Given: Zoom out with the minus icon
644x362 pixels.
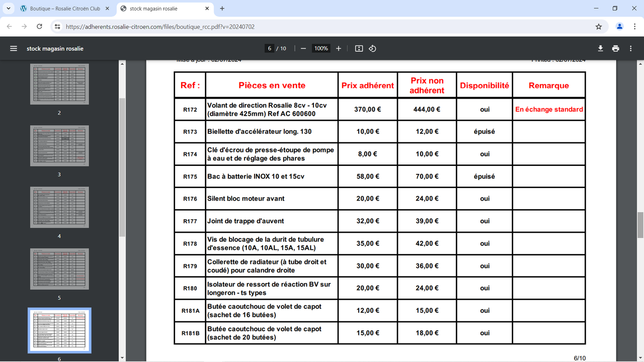Looking at the screenshot, I should tap(303, 49).
